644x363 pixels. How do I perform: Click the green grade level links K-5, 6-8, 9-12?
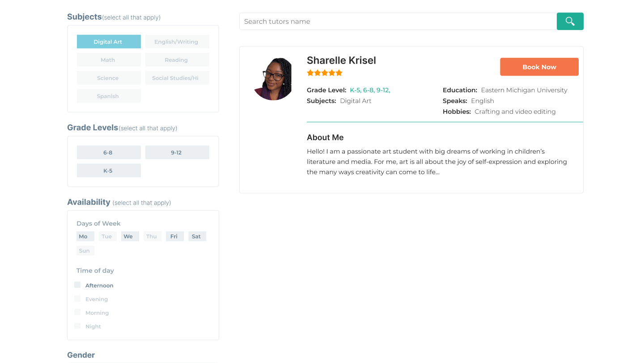(370, 90)
